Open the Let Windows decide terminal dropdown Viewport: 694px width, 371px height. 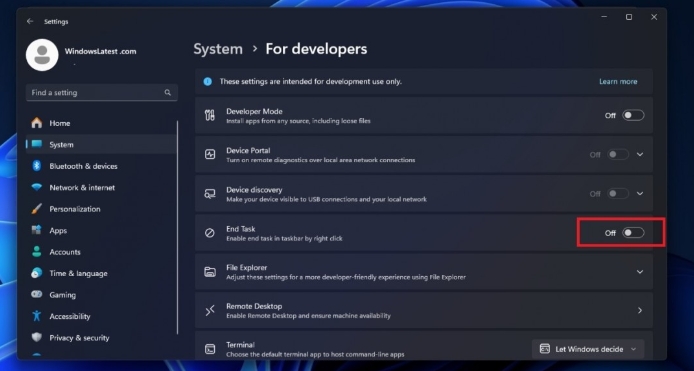pos(588,349)
